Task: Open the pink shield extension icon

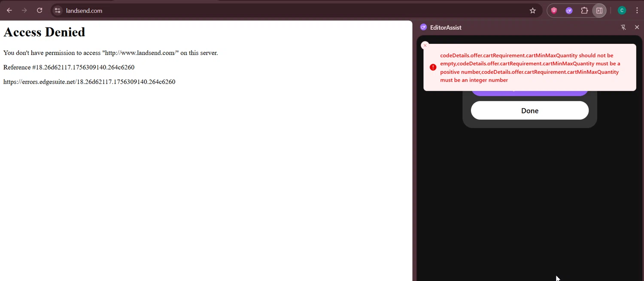Action: pos(554,11)
